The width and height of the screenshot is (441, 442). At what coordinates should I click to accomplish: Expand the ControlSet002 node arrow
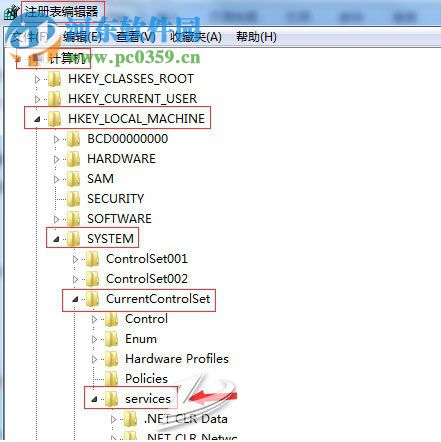(x=75, y=279)
